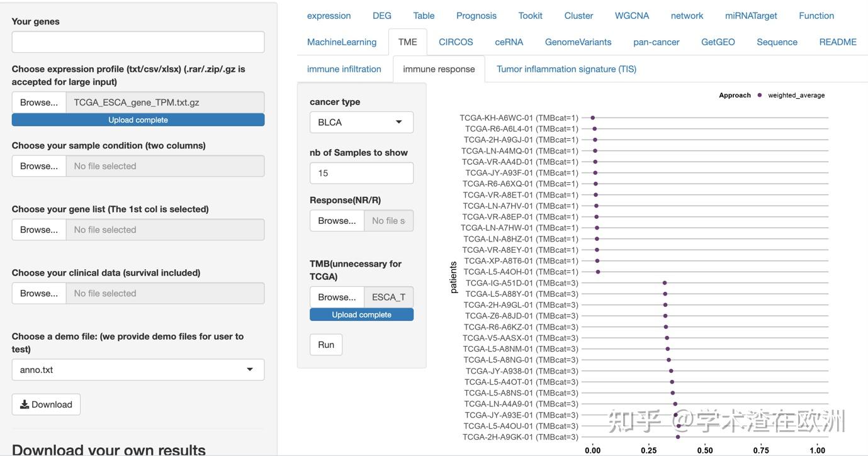Click the Upload complete progress bar
868x456 pixels.
pyautogui.click(x=137, y=119)
